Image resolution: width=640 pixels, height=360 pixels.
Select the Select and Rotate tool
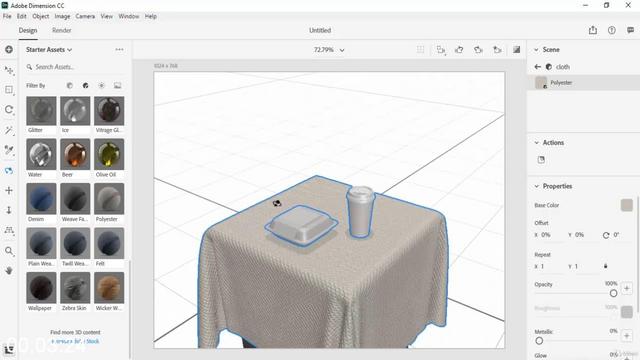(9, 110)
